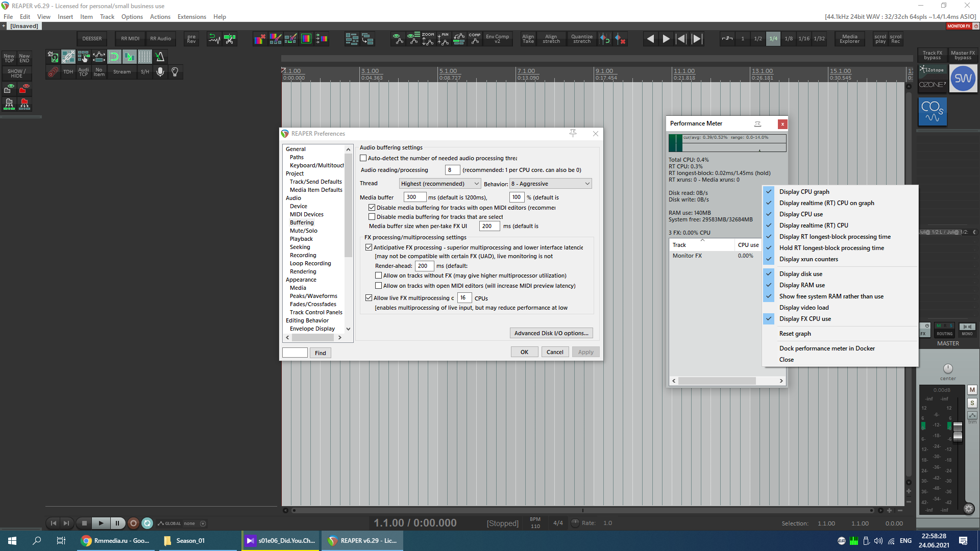Click the transport record button
The image size is (980, 551).
pos(133,523)
